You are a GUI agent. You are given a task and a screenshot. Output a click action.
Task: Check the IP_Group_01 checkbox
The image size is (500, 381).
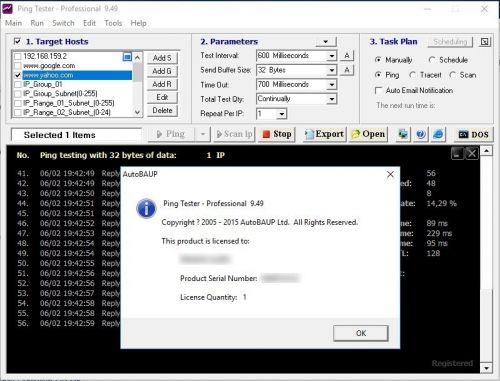tap(18, 84)
